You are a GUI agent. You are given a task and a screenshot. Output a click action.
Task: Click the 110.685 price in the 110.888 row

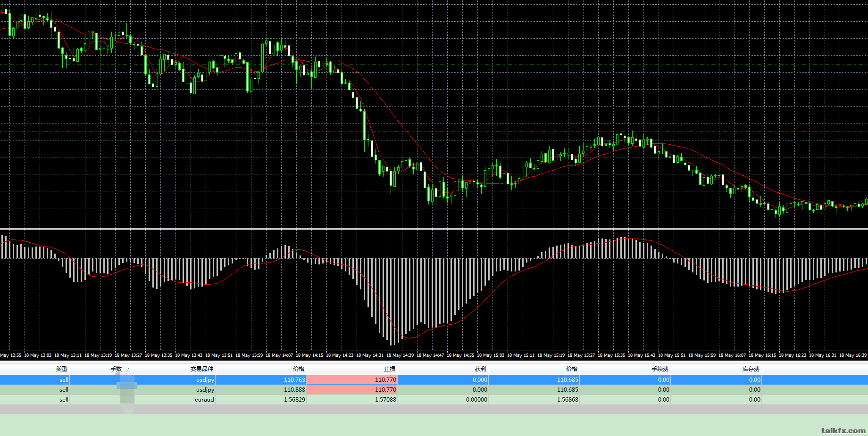coord(568,390)
